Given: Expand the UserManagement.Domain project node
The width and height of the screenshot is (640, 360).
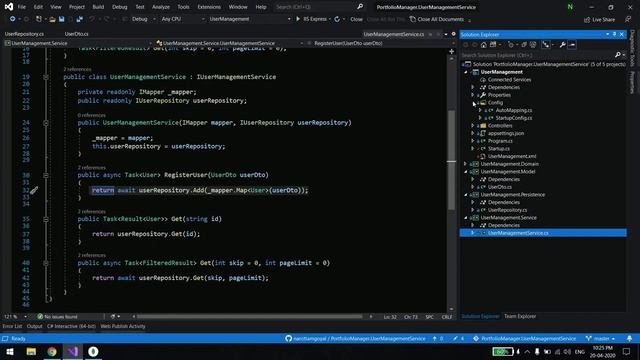Looking at the screenshot, I should coord(465,164).
